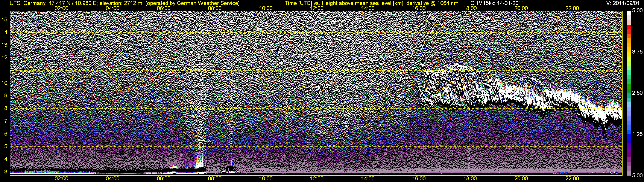Click the '5.' height axis label

[x=6, y=147]
